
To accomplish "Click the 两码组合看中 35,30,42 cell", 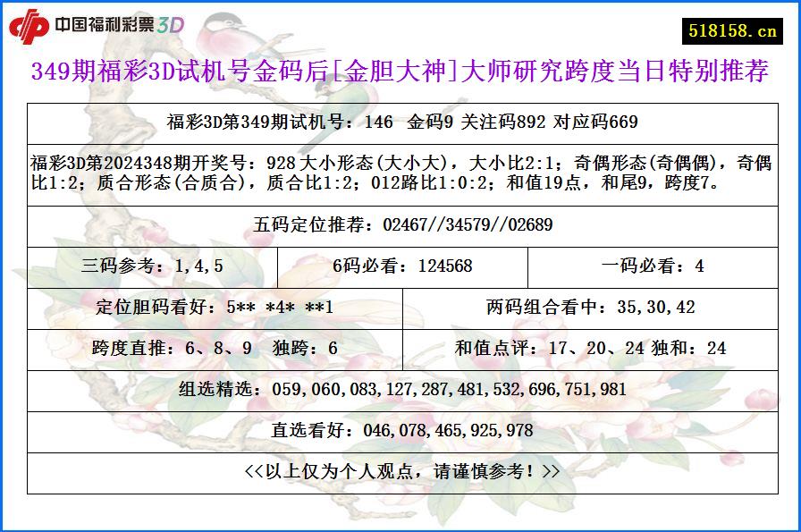I will 594,302.
